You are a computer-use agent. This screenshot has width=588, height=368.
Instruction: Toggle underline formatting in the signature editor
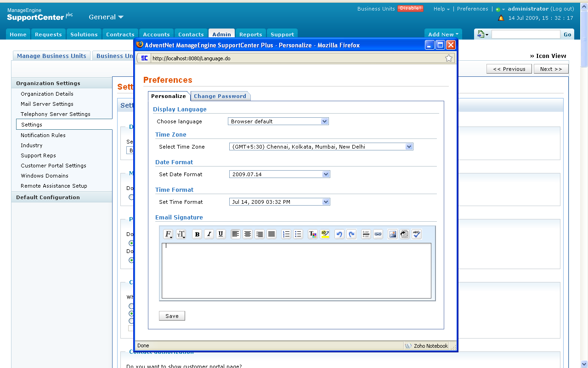click(221, 234)
